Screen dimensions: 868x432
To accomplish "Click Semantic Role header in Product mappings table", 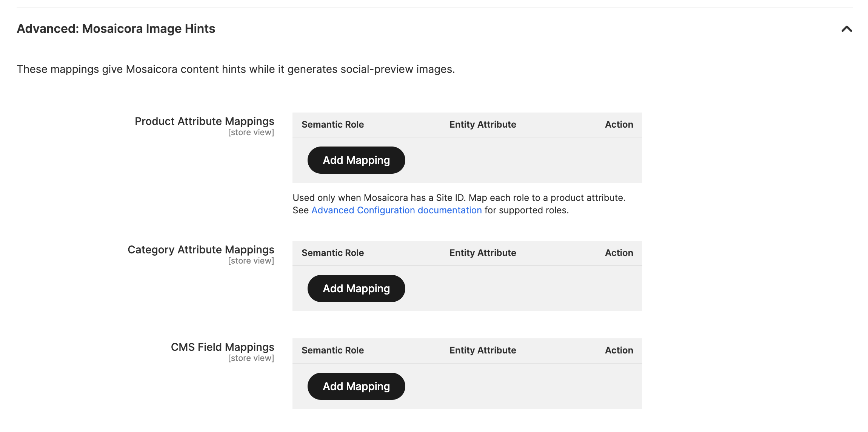I will (332, 125).
